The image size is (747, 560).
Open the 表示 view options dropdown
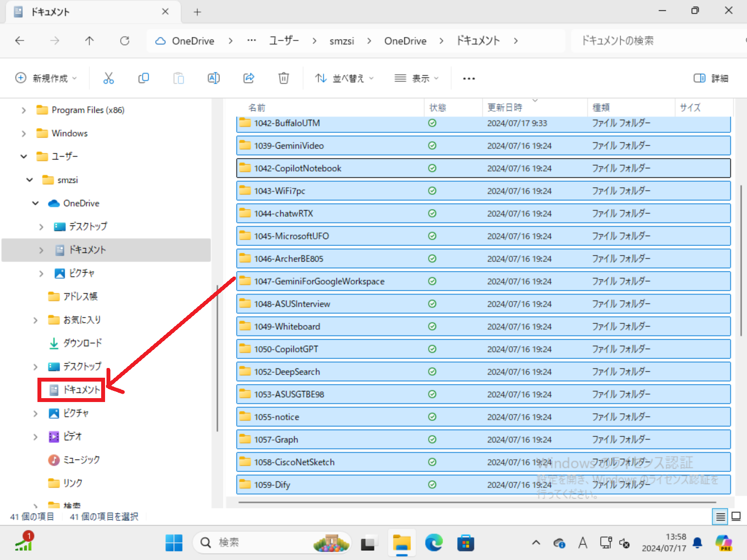416,78
